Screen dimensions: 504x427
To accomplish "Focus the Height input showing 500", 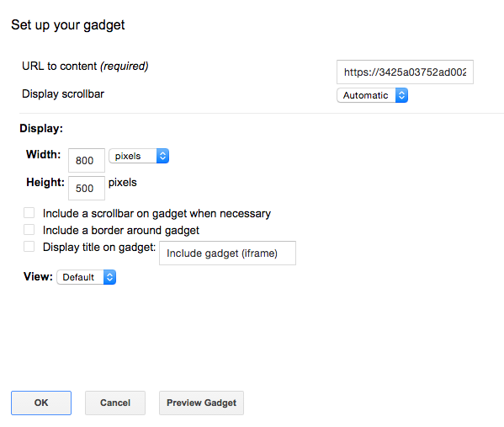I will tap(87, 188).
